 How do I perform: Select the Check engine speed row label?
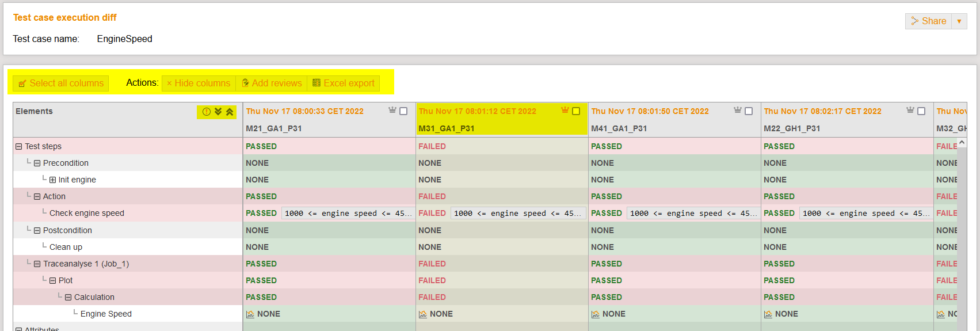[x=87, y=214]
